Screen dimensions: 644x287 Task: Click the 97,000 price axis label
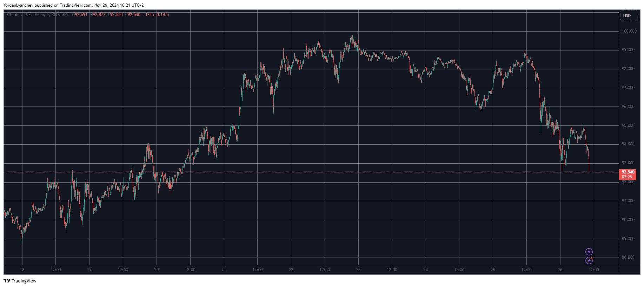pos(628,88)
